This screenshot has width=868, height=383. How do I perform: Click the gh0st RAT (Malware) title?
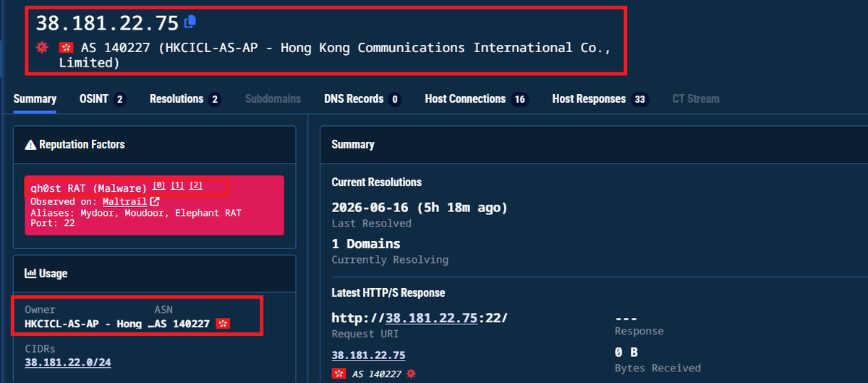click(x=89, y=188)
